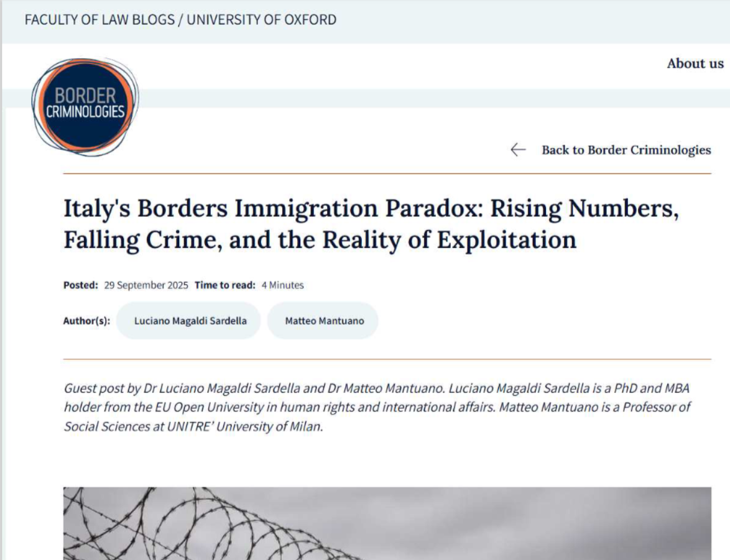Follow the Back to Border Criminologies link
The height and width of the screenshot is (560, 730).
[626, 150]
